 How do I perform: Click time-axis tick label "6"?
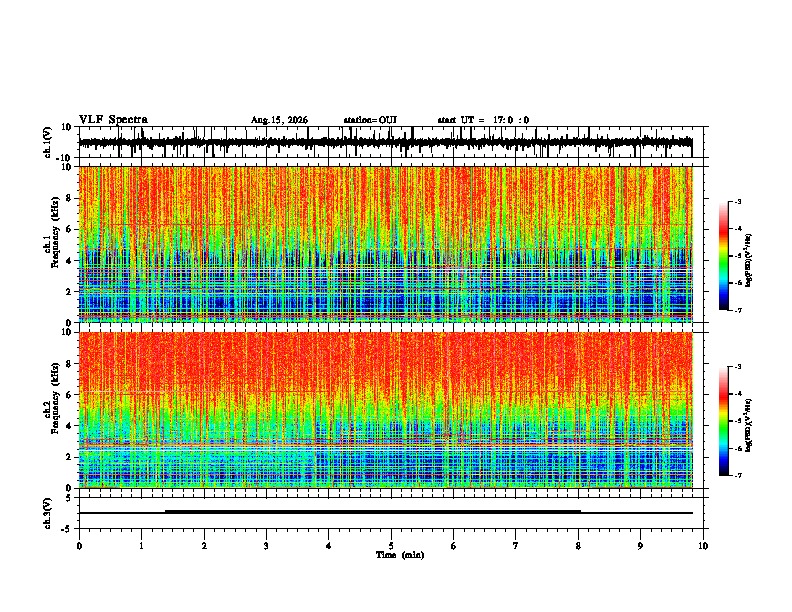tap(453, 546)
